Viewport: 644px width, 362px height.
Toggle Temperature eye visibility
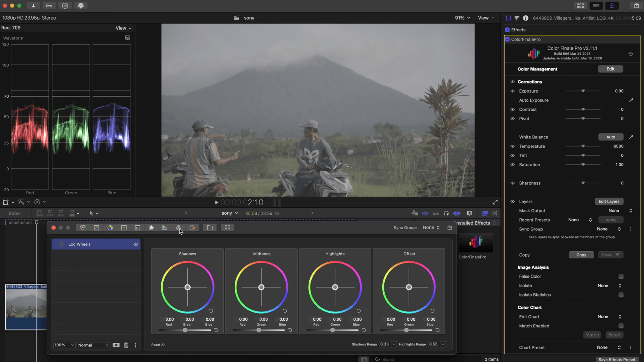pos(512,146)
